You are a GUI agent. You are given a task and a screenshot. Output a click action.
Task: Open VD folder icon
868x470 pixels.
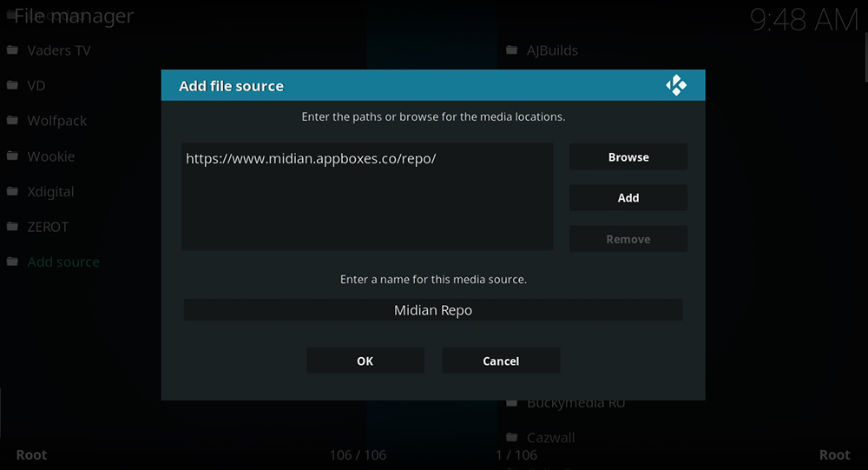tap(12, 85)
